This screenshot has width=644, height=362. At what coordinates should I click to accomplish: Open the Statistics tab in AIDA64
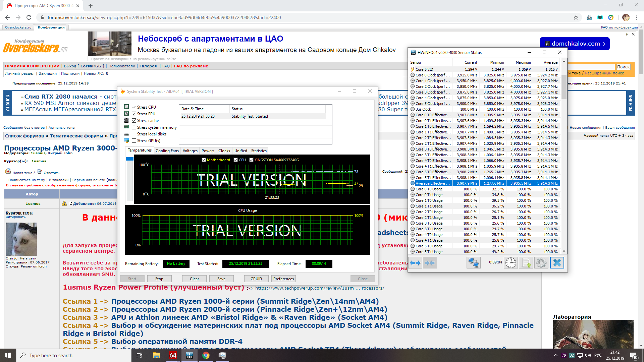click(259, 151)
